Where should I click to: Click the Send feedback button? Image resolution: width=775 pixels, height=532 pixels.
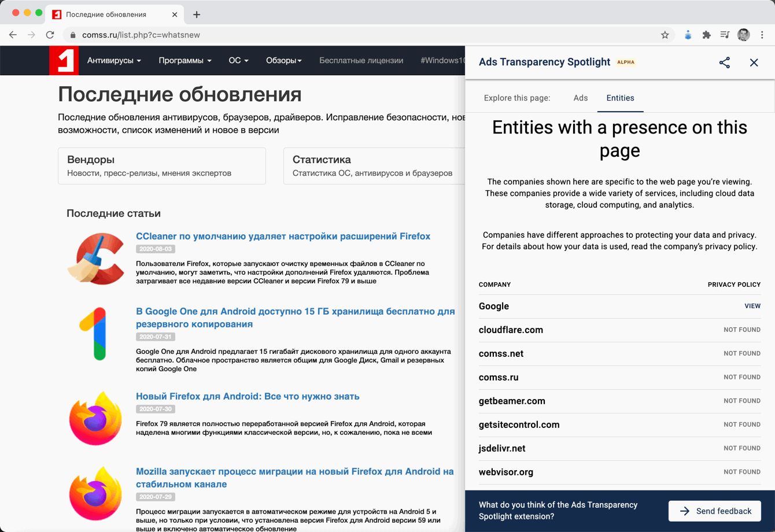point(715,511)
